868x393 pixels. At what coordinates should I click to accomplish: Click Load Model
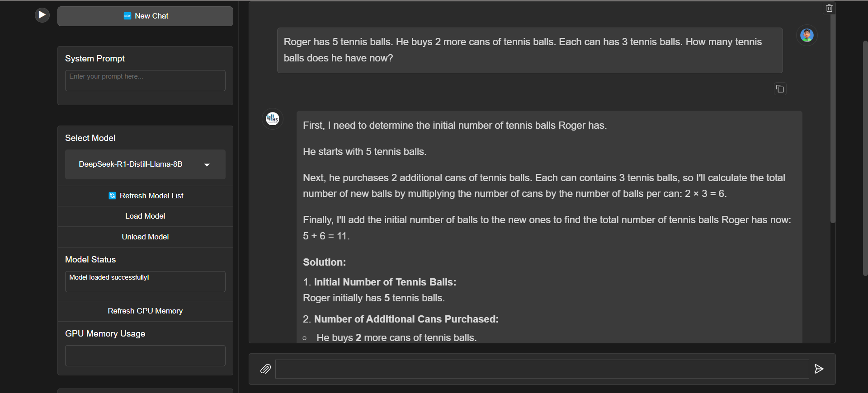click(x=145, y=216)
